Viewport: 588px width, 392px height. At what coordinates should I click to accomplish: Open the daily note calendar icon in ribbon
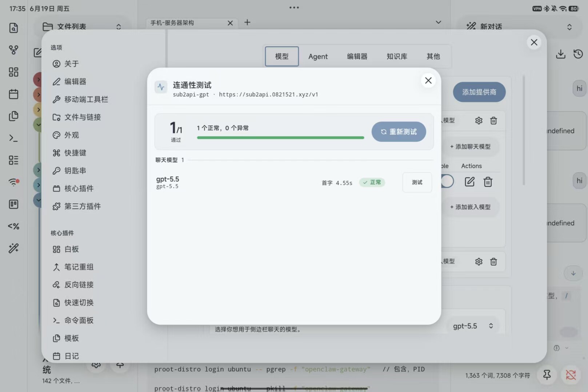[x=13, y=94]
